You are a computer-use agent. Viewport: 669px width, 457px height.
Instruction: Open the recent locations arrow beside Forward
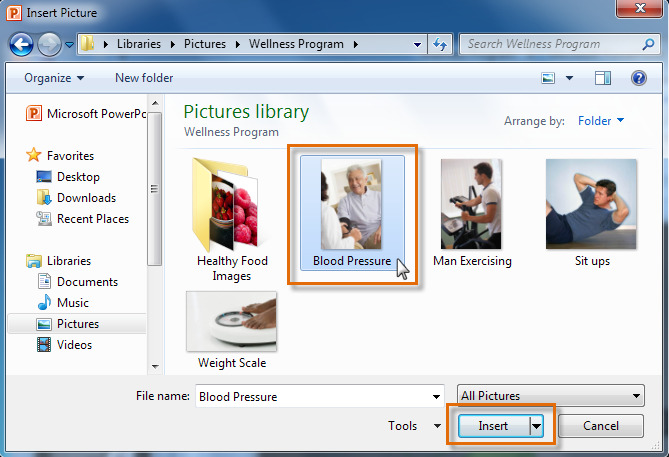coord(69,44)
